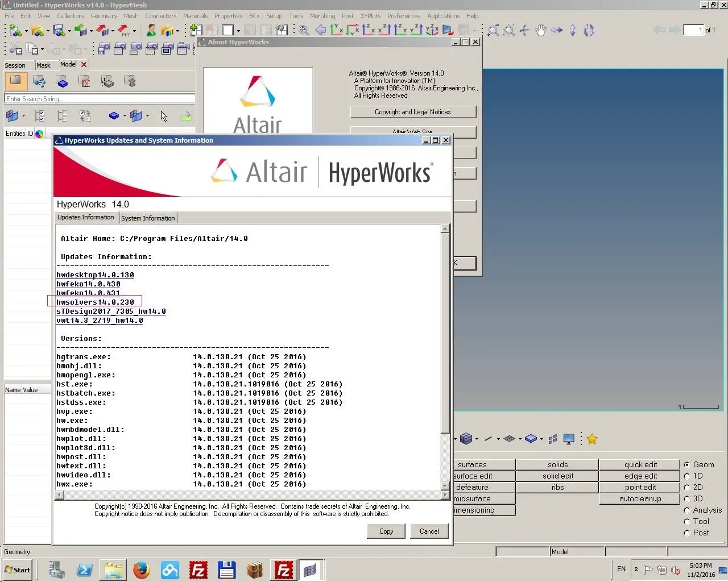The height and width of the screenshot is (582, 728).
Task: Click the Cancel button in the dialog
Action: click(x=429, y=531)
